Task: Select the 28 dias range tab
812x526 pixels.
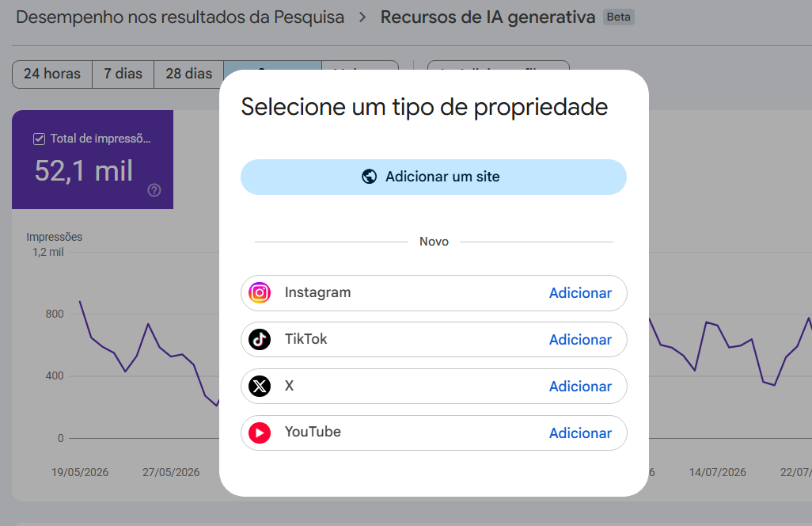Action: click(189, 74)
